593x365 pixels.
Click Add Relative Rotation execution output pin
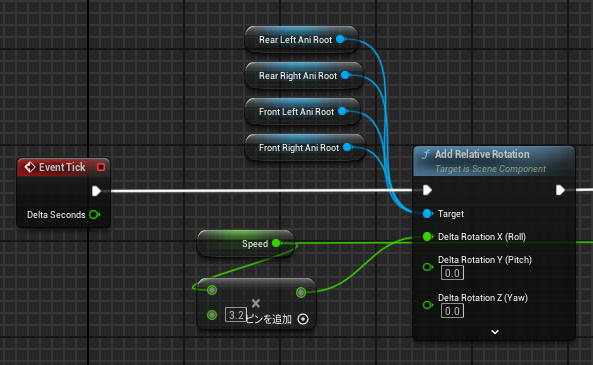560,190
